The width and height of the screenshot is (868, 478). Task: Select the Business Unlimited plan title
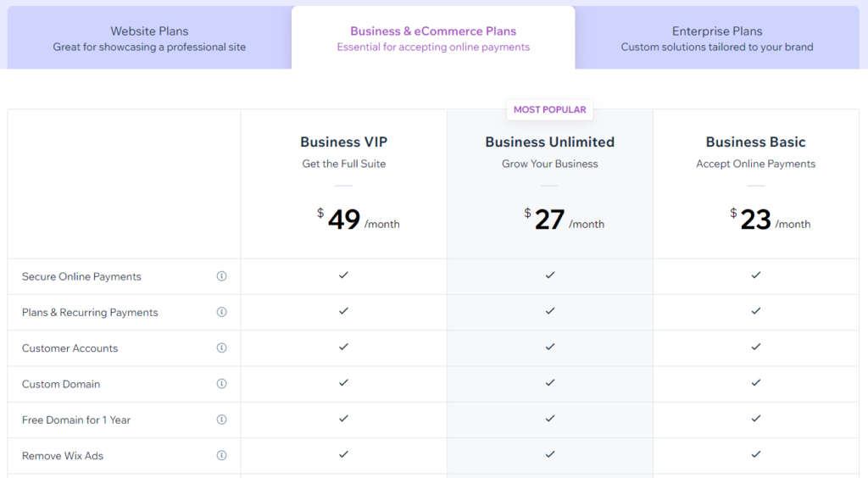click(x=549, y=142)
